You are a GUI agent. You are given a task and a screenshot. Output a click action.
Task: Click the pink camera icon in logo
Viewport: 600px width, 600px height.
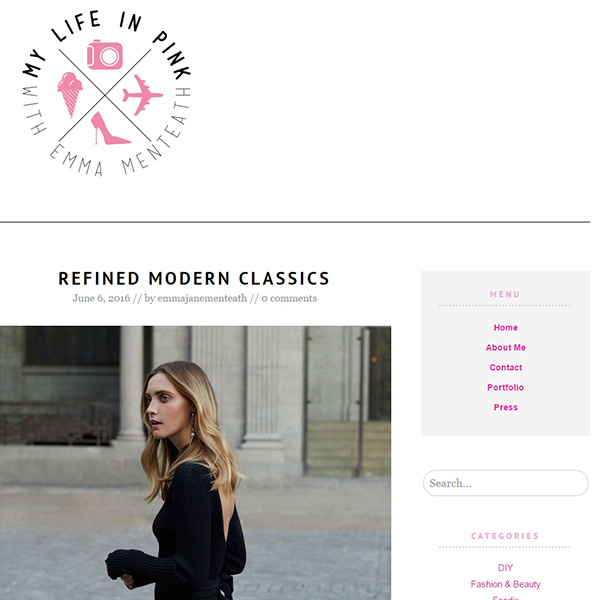pyautogui.click(x=105, y=54)
